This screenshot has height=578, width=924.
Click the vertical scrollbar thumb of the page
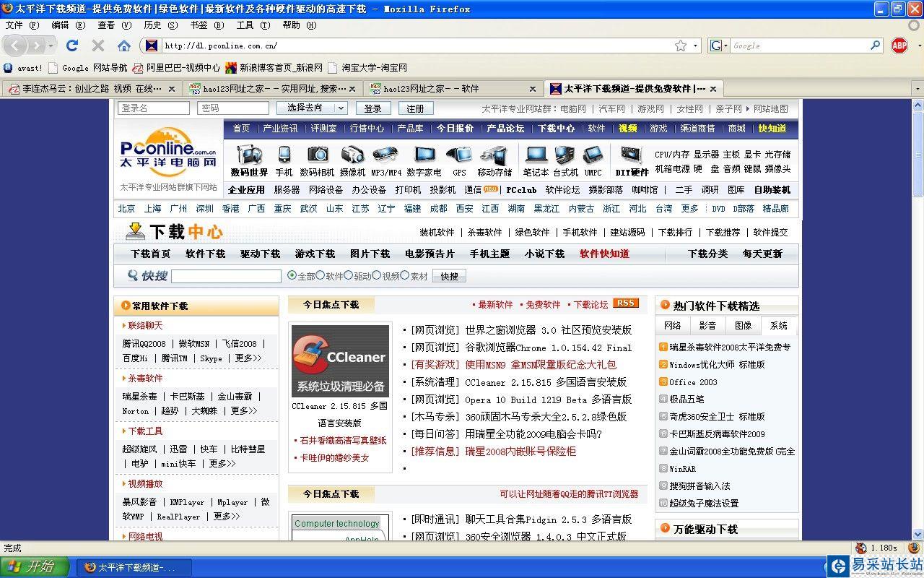point(918,152)
